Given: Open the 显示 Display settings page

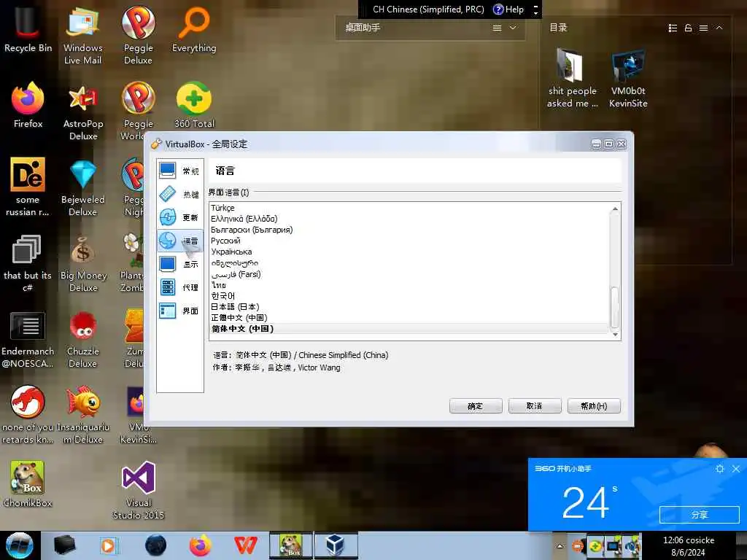Looking at the screenshot, I should pos(179,264).
